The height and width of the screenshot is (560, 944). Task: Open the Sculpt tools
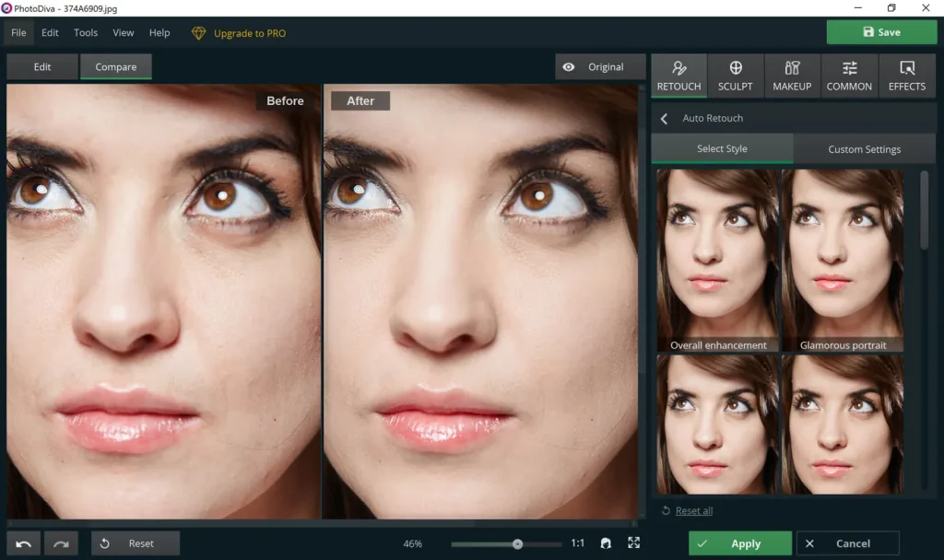point(735,76)
